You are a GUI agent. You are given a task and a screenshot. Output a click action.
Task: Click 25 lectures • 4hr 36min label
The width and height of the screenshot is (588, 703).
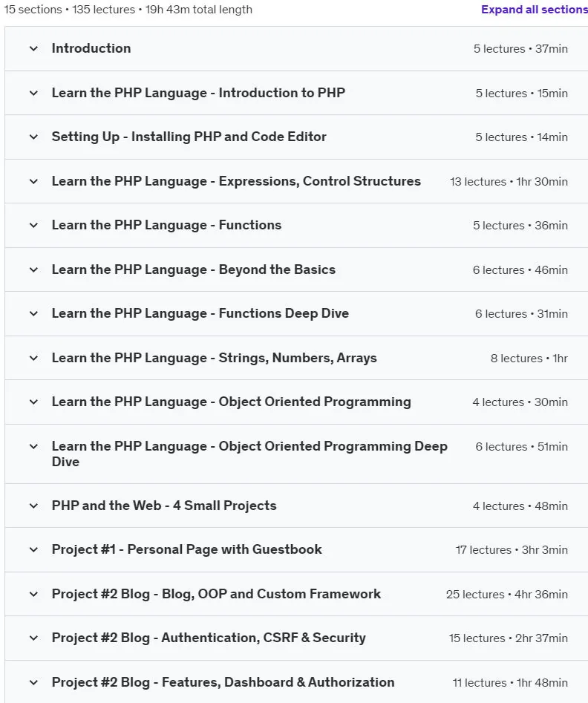(507, 595)
